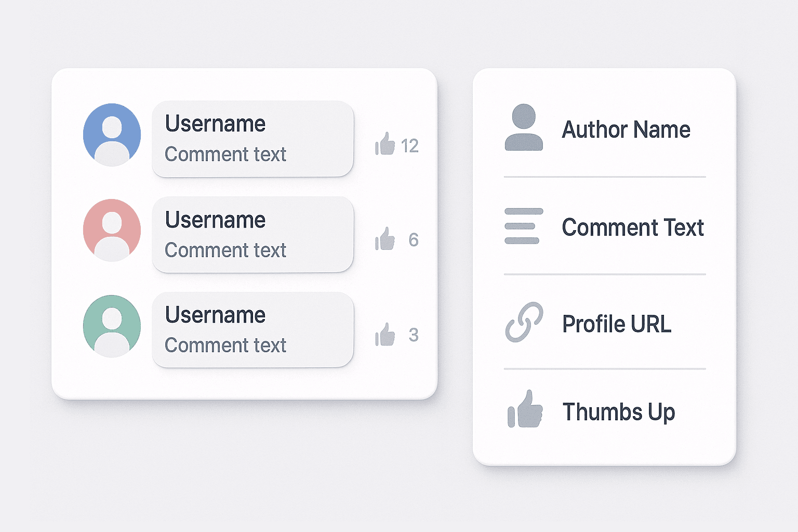Image resolution: width=798 pixels, height=532 pixels.
Task: Click the blue user avatar
Action: point(112,135)
